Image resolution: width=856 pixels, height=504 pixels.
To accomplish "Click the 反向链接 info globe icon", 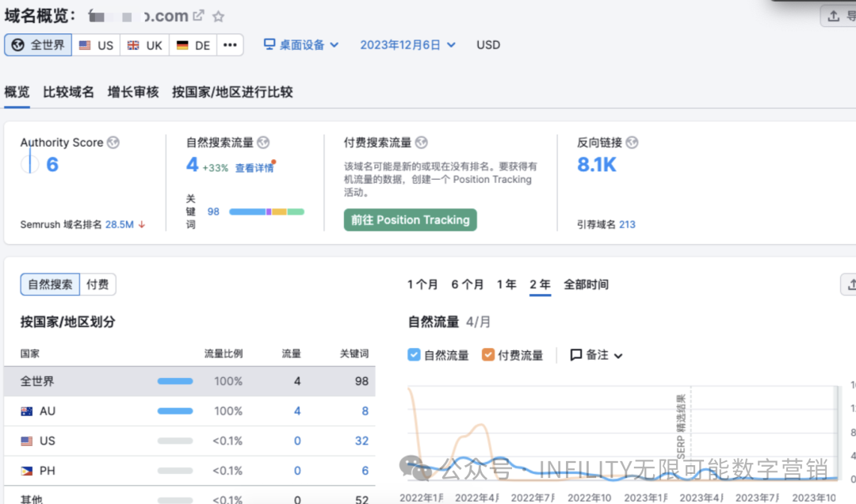I will click(632, 143).
